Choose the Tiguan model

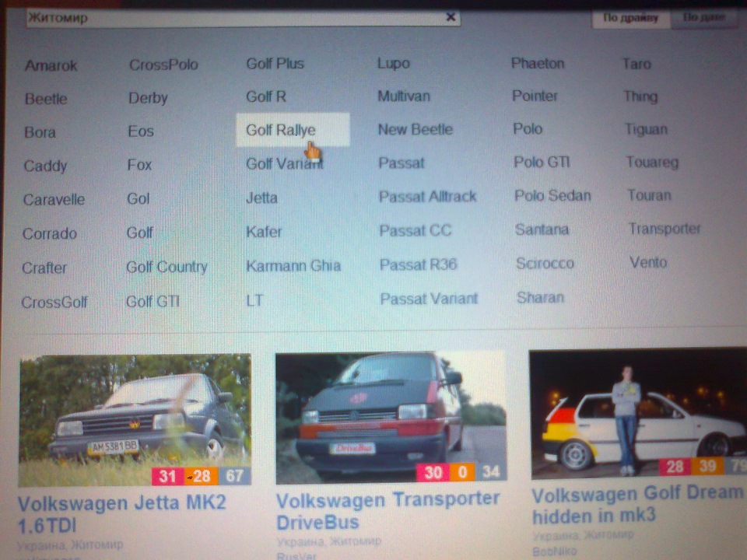pos(647,129)
